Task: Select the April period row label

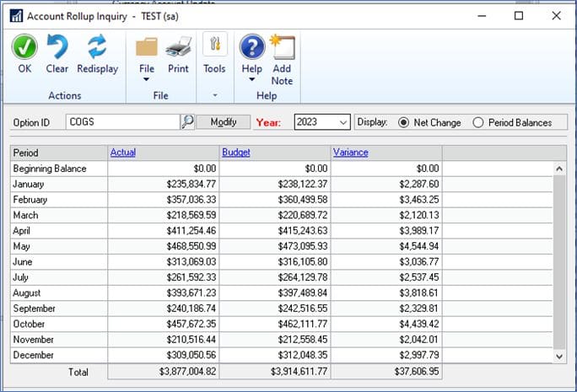Action: point(21,231)
